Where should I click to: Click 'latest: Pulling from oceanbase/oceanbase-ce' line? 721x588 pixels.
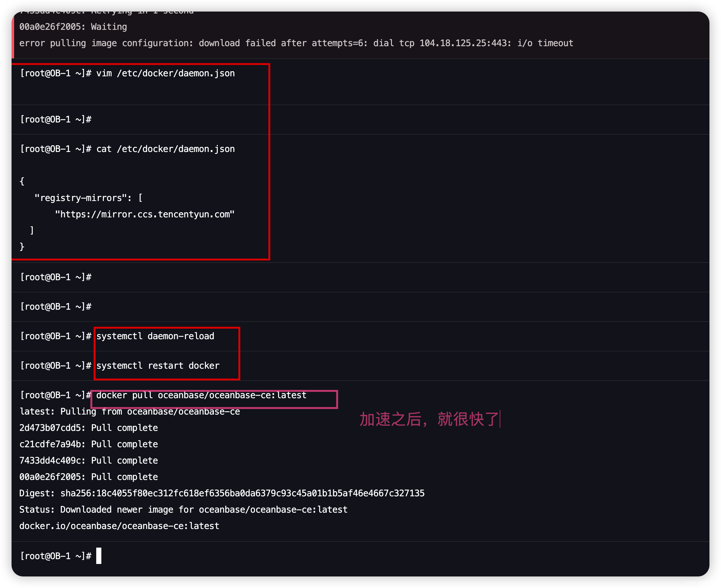pos(130,412)
